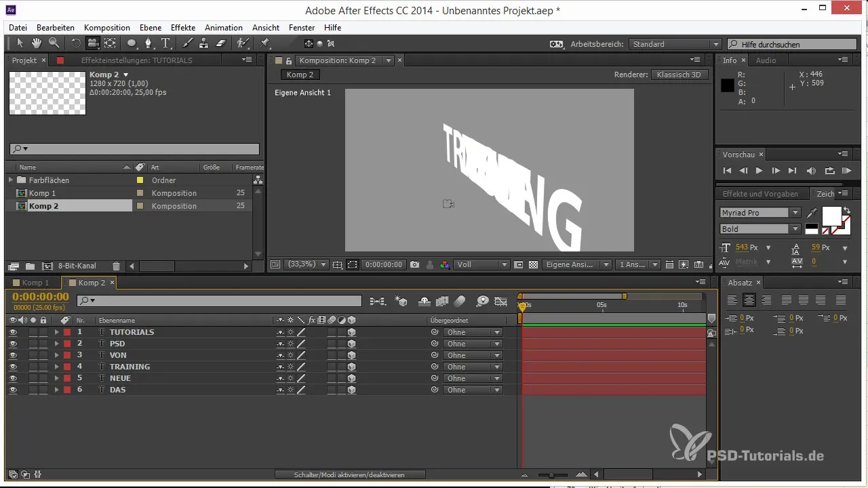This screenshot has height=488, width=868.
Task: Select the Puppet Pin tool
Action: click(x=265, y=43)
